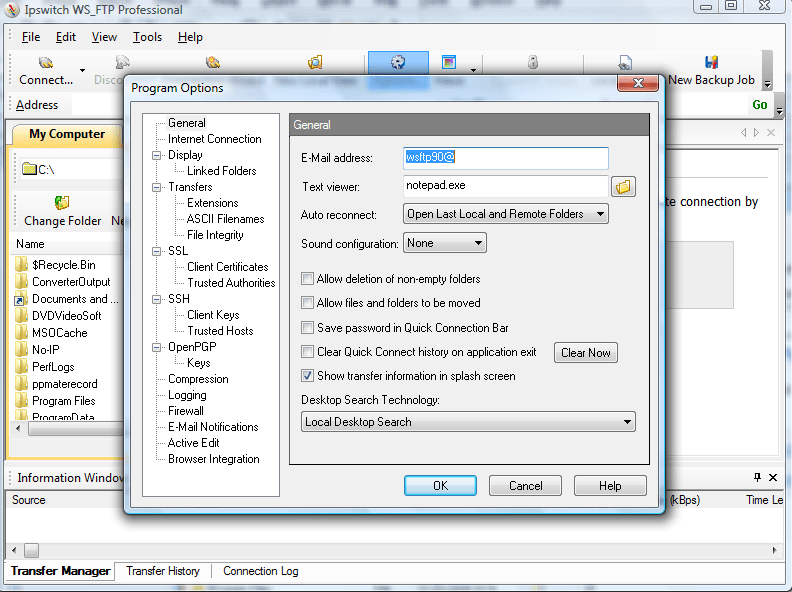Collapse the OpenPGP tree node
792x592 pixels.
coord(157,347)
